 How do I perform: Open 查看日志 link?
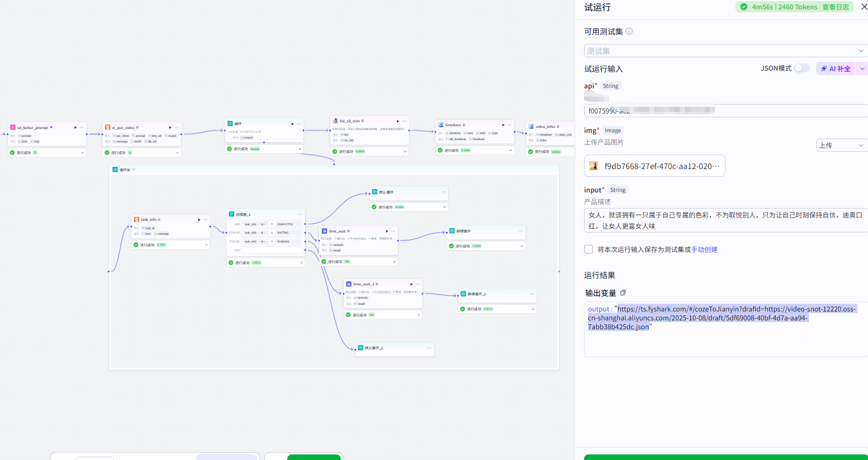(836, 7)
